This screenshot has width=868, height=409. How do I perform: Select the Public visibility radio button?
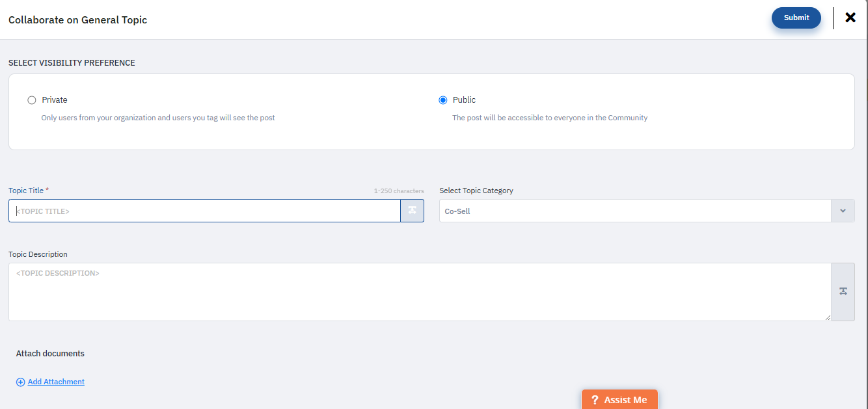(443, 100)
